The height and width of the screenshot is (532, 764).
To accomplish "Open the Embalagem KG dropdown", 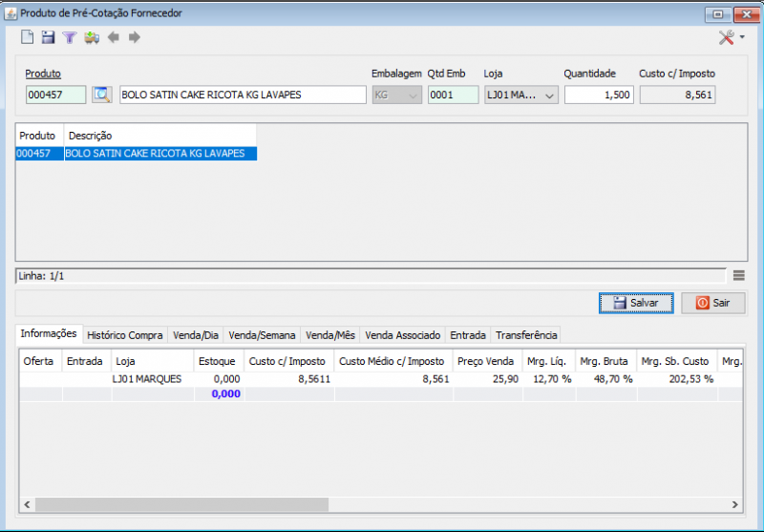I will [x=397, y=95].
